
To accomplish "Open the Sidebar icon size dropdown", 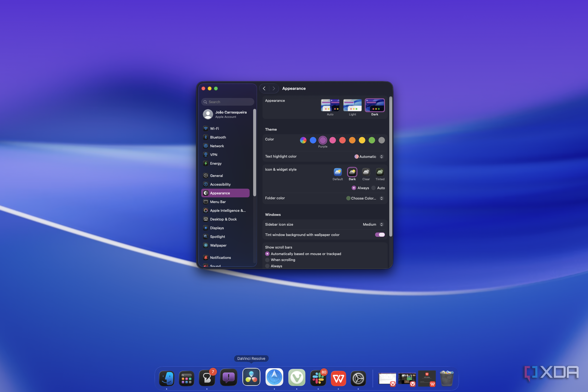I will point(373,224).
